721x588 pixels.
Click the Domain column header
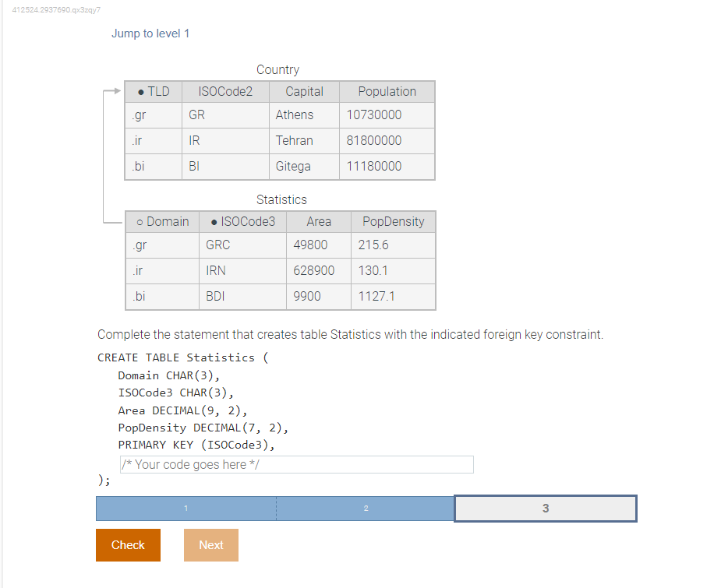tap(162, 221)
